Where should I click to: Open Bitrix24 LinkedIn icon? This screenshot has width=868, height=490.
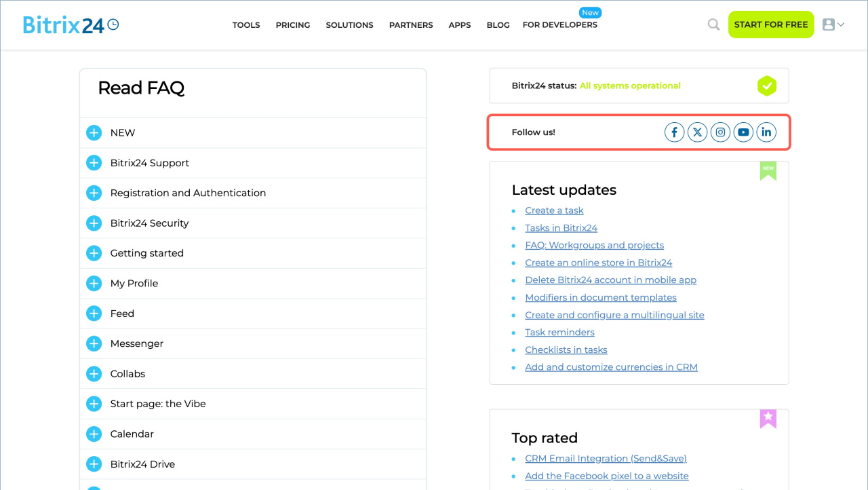766,132
